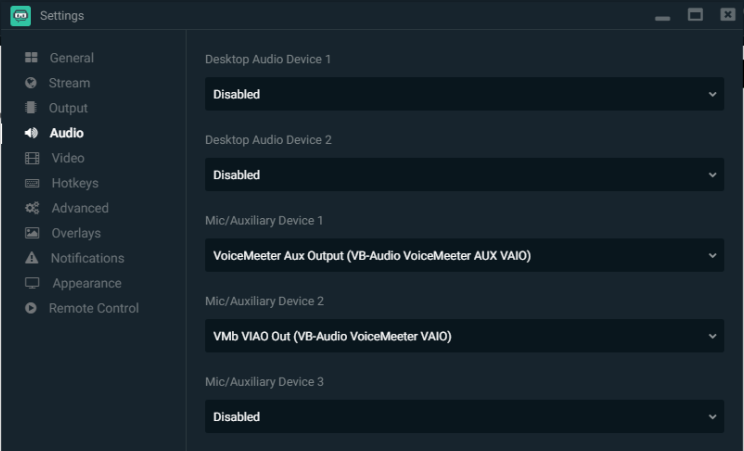This screenshot has width=744, height=451.
Task: Click the Remote Control play icon
Action: (31, 308)
